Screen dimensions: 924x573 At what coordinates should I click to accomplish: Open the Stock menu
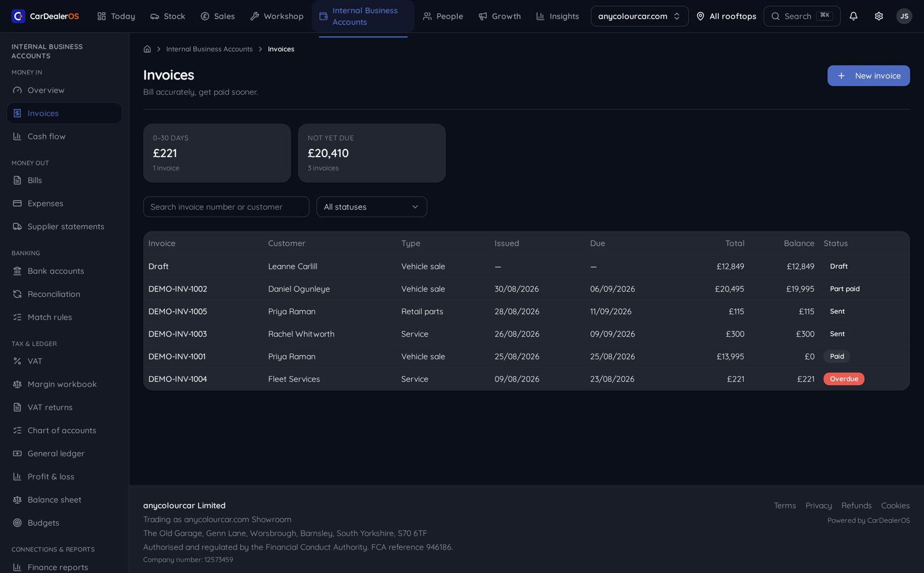click(167, 16)
